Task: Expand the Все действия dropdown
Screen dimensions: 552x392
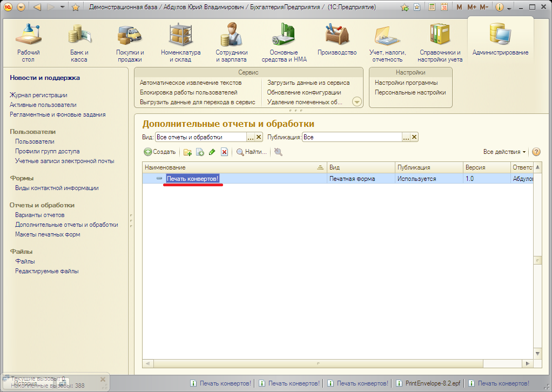Action: tap(504, 152)
